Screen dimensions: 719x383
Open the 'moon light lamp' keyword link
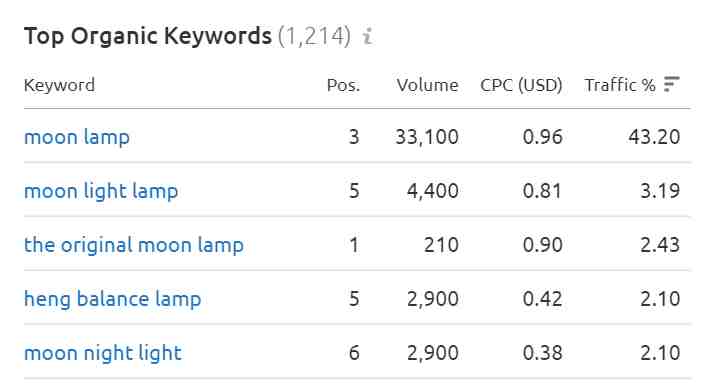(101, 191)
